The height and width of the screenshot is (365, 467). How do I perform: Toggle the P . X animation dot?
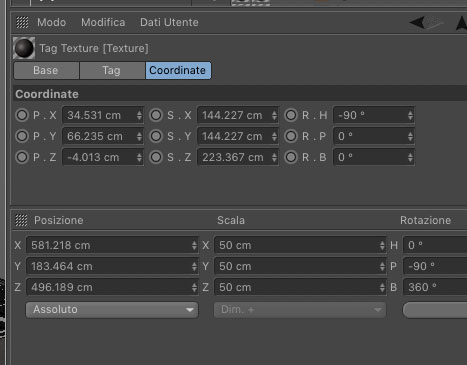[22, 115]
